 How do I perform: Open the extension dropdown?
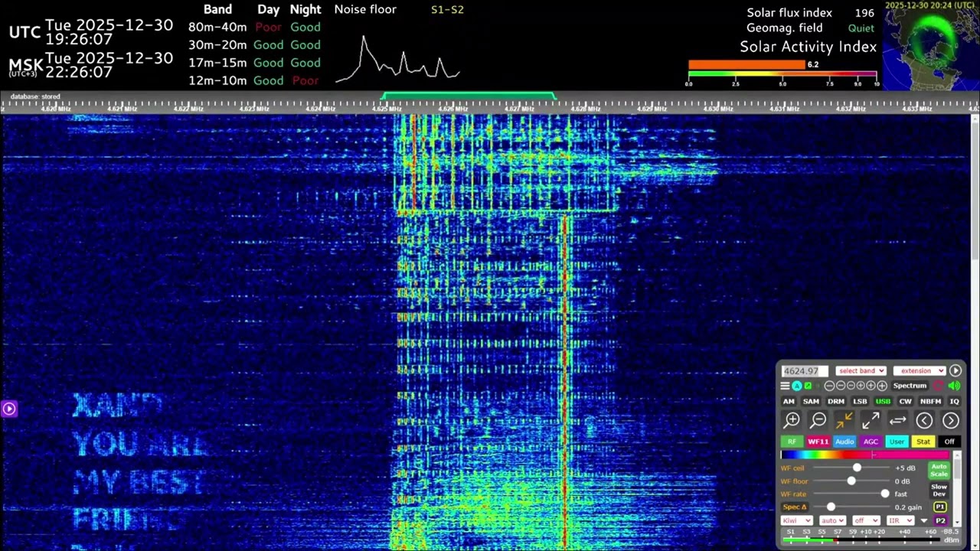(x=919, y=370)
